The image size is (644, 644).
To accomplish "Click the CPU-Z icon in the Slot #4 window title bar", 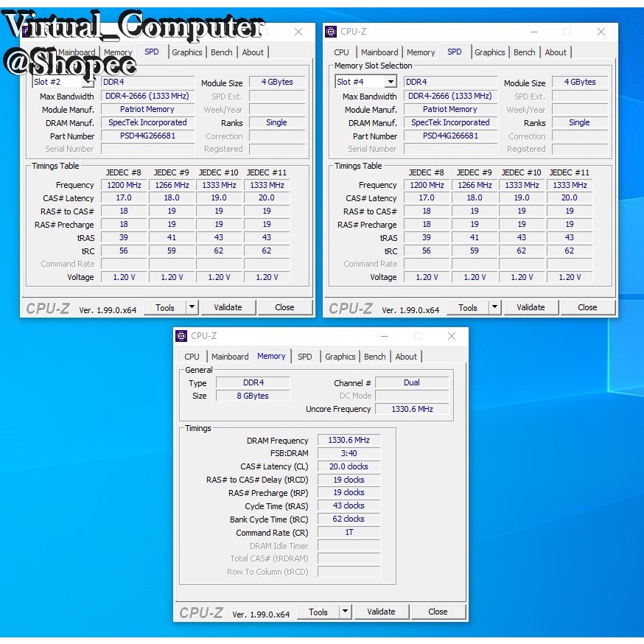I will pyautogui.click(x=331, y=32).
